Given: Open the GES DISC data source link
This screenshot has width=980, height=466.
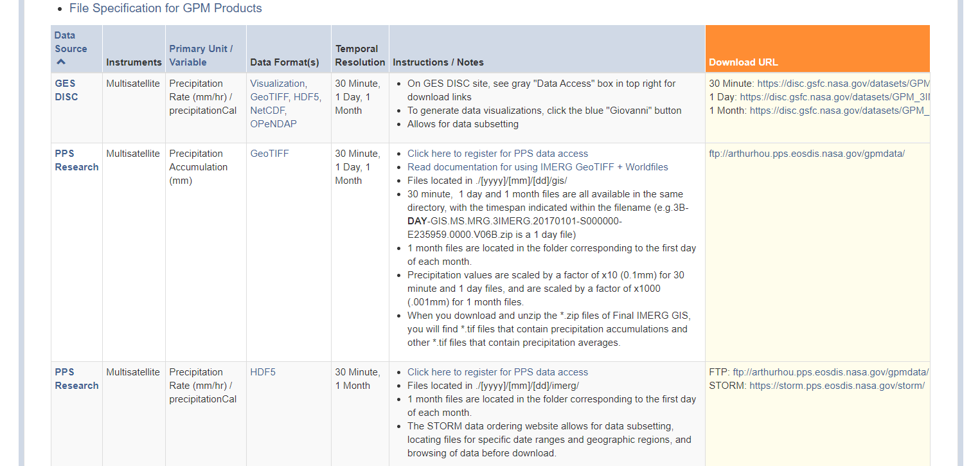Looking at the screenshot, I should [x=67, y=90].
